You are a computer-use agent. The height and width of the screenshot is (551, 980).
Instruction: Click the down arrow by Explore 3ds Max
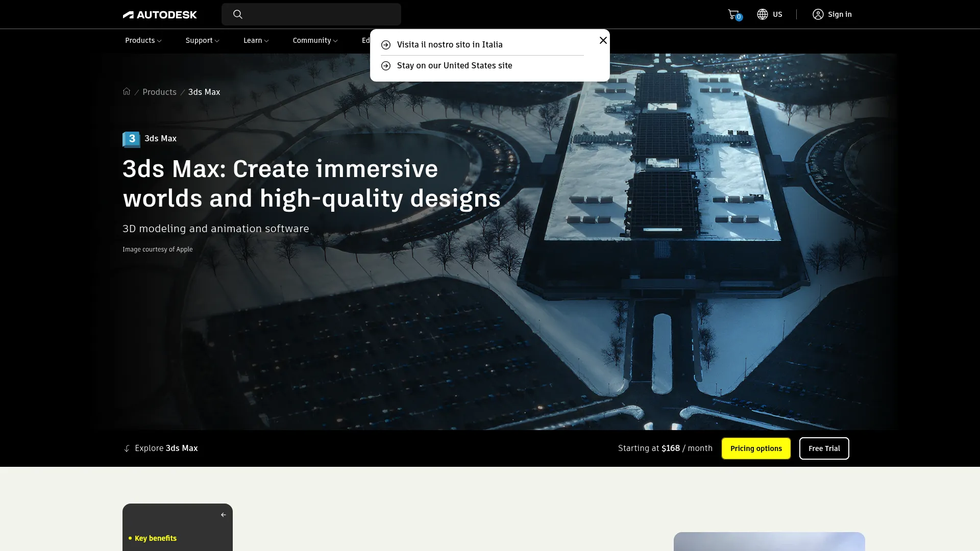point(127,448)
